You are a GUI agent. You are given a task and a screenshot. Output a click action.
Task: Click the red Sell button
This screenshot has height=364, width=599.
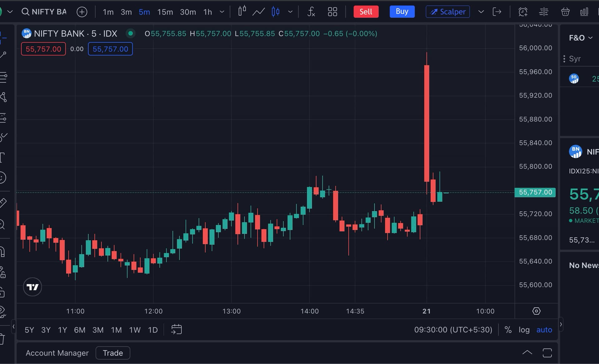pos(366,12)
